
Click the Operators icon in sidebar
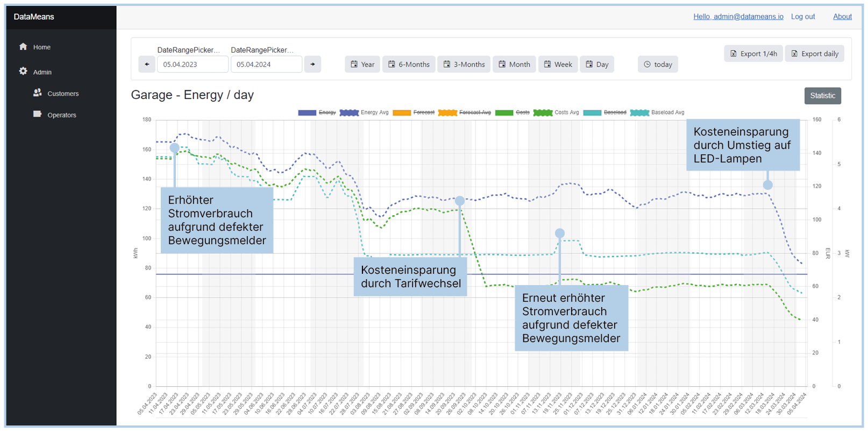tap(37, 115)
